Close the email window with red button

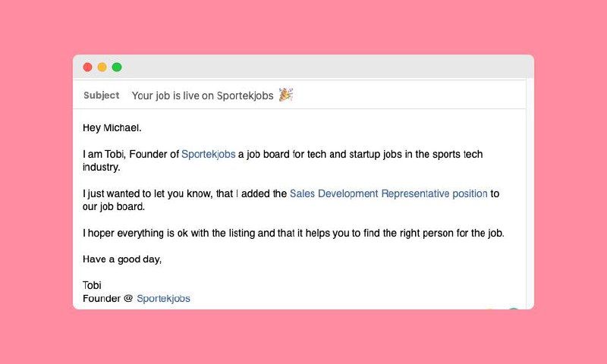tap(87, 67)
